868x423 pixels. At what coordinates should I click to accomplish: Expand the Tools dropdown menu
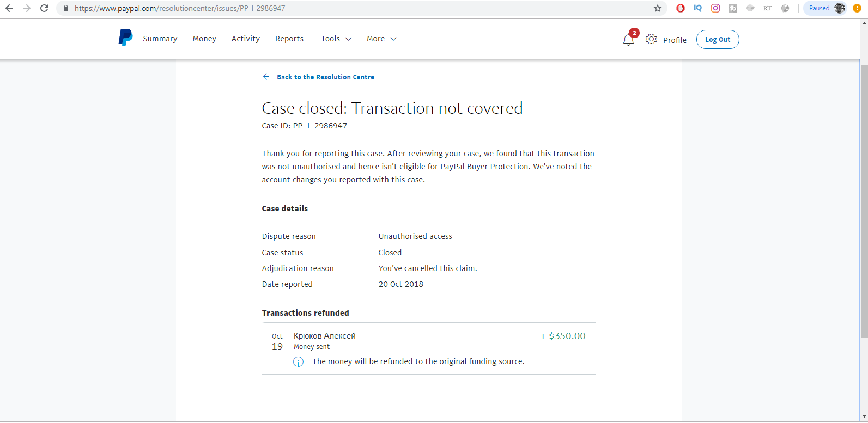(x=336, y=39)
